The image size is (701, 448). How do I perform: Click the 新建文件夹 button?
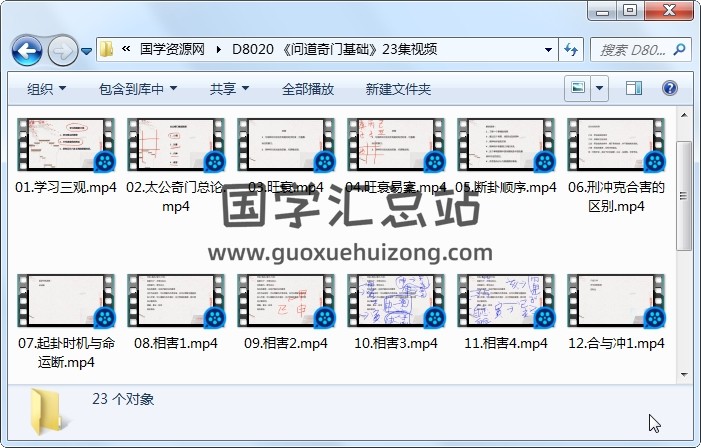point(398,89)
